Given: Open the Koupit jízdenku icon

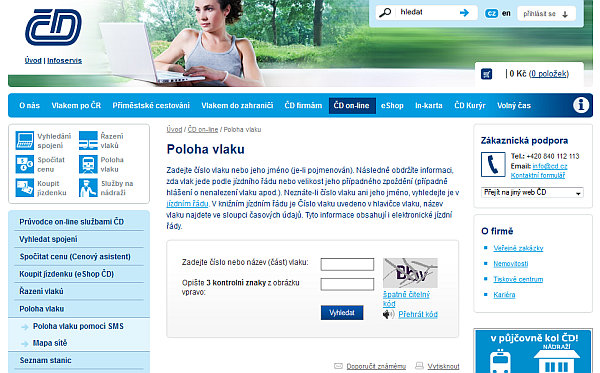Looking at the screenshot, I should (25, 188).
